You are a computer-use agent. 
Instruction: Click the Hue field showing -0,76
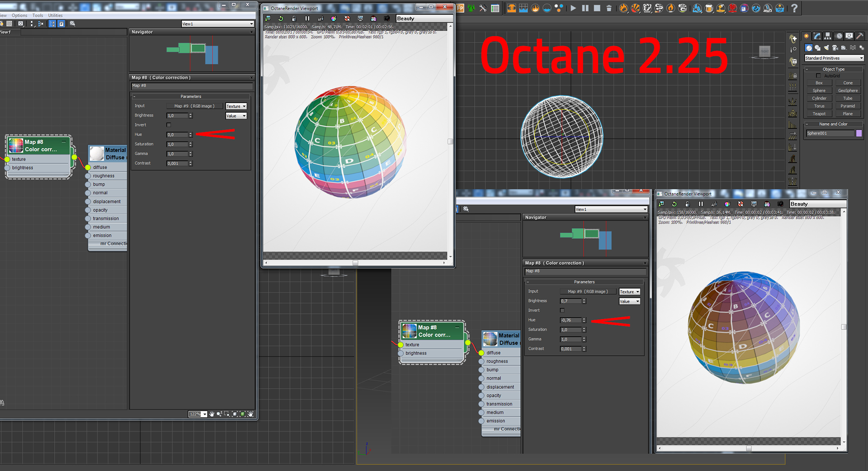pyautogui.click(x=571, y=320)
